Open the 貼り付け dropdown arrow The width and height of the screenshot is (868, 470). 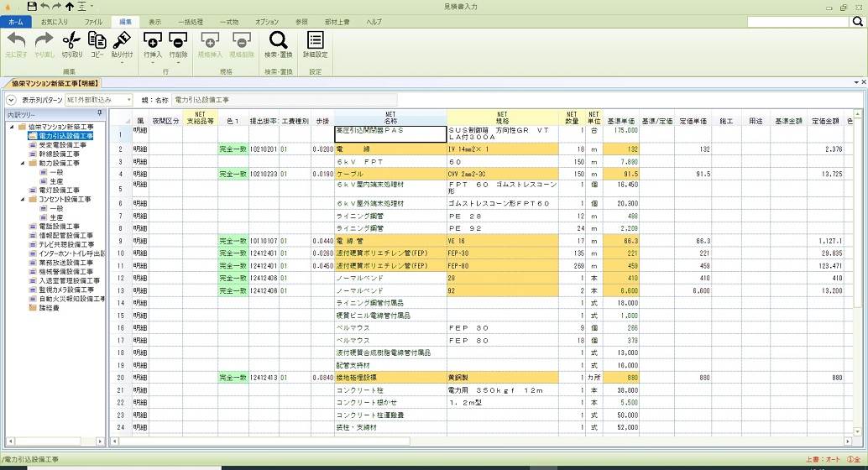tap(122, 63)
